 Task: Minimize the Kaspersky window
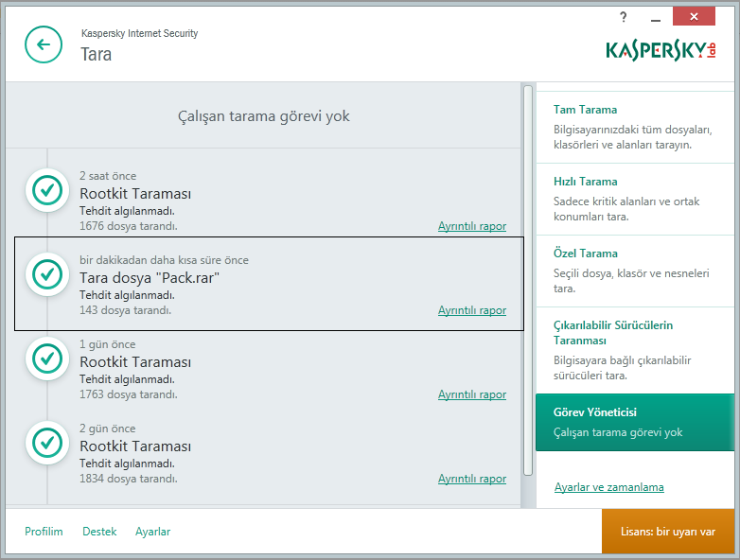click(x=655, y=18)
